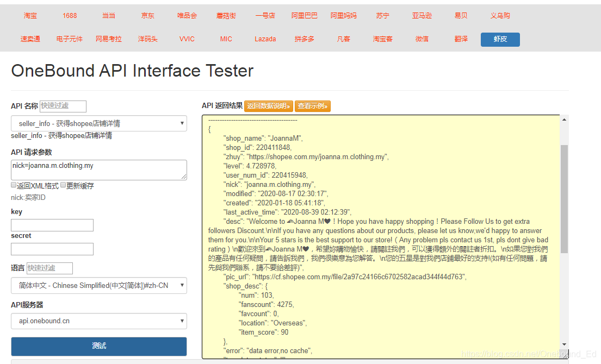
Task: Open the 京东 tab
Action: (148, 16)
